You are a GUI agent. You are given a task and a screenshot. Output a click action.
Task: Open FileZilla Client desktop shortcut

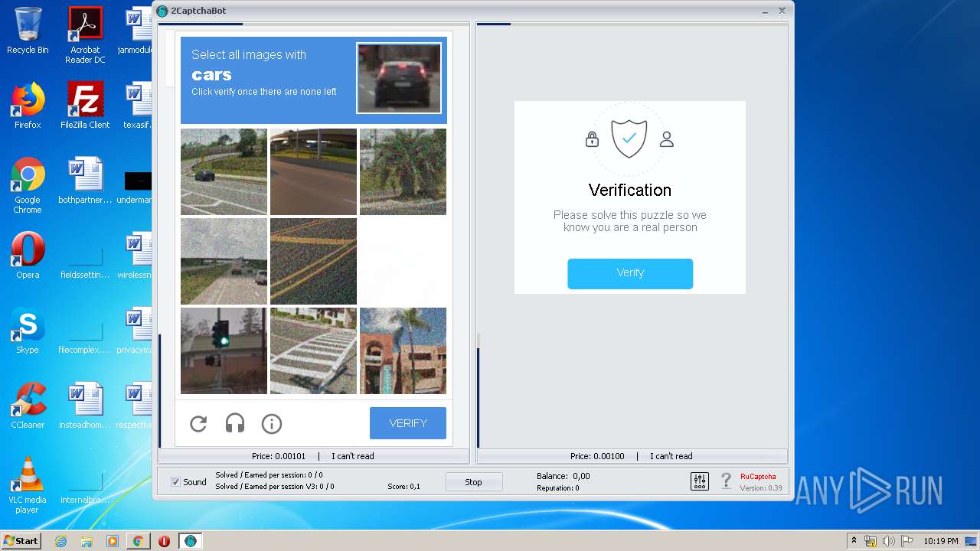click(85, 106)
